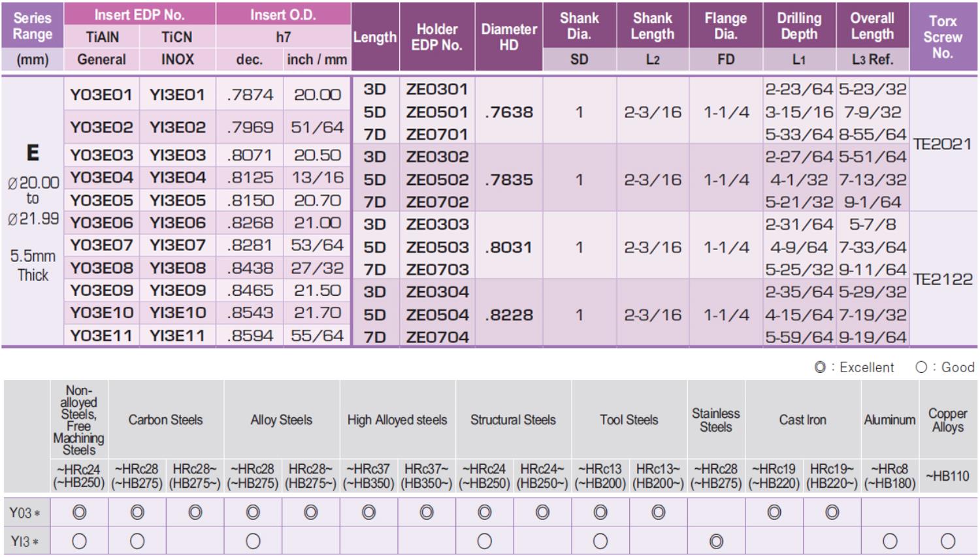Select INOX insert cell YI3E11
The height and width of the screenshot is (557, 980).
[177, 336]
